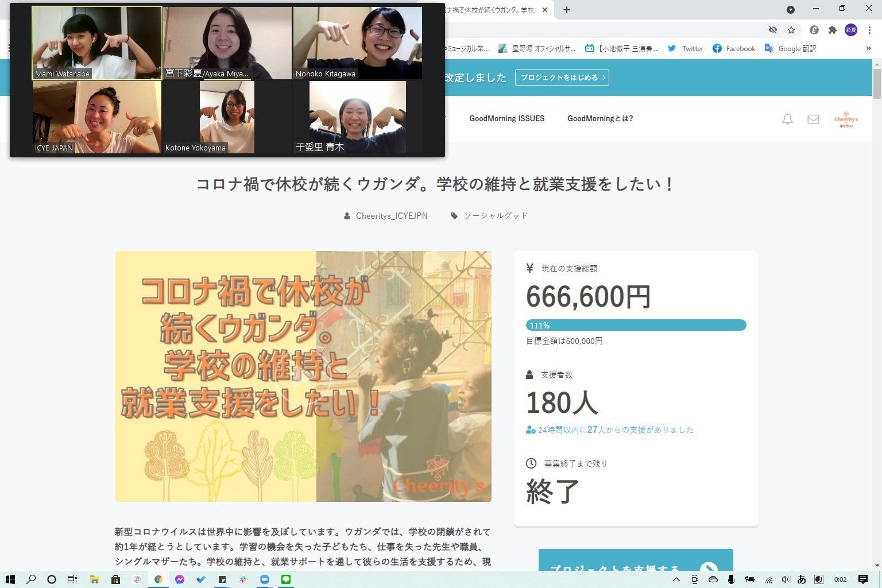
Task: Open the messages envelope icon
Action: coord(813,119)
